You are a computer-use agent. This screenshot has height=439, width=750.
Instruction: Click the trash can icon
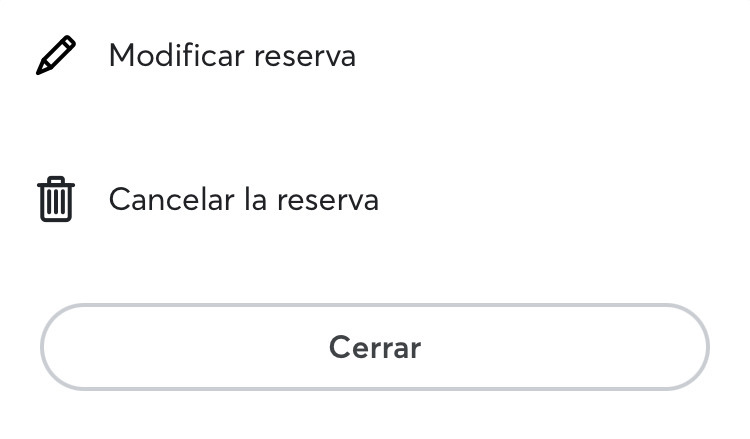click(x=56, y=199)
